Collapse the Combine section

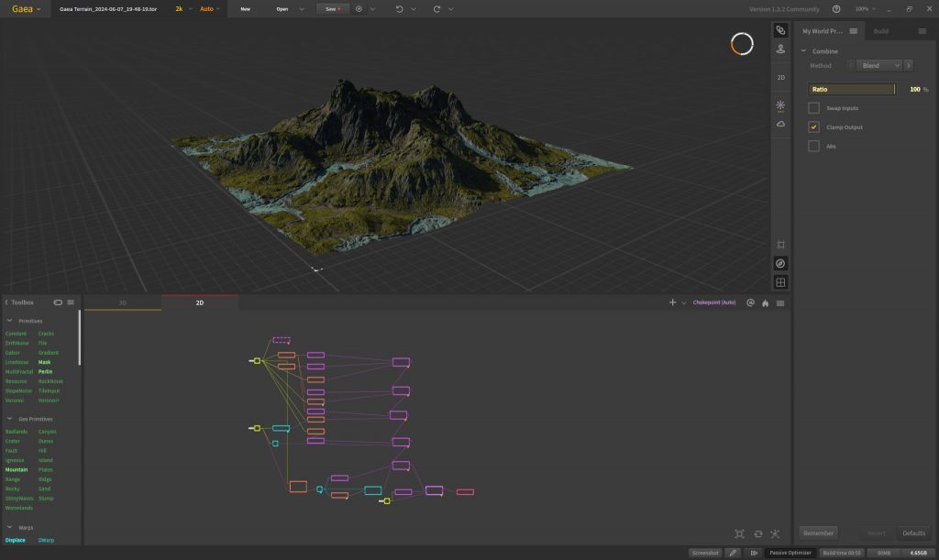click(803, 50)
